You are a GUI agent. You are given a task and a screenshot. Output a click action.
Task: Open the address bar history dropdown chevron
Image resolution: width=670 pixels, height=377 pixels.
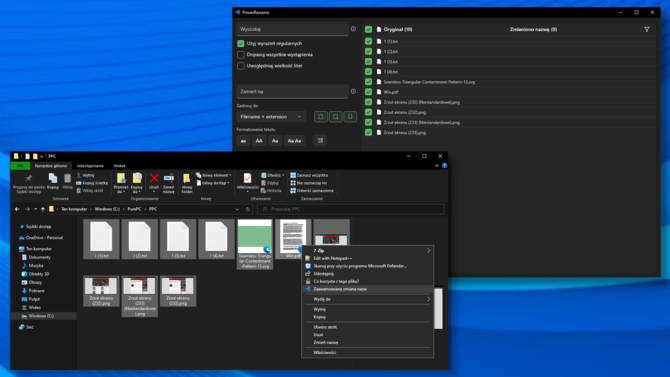237,209
